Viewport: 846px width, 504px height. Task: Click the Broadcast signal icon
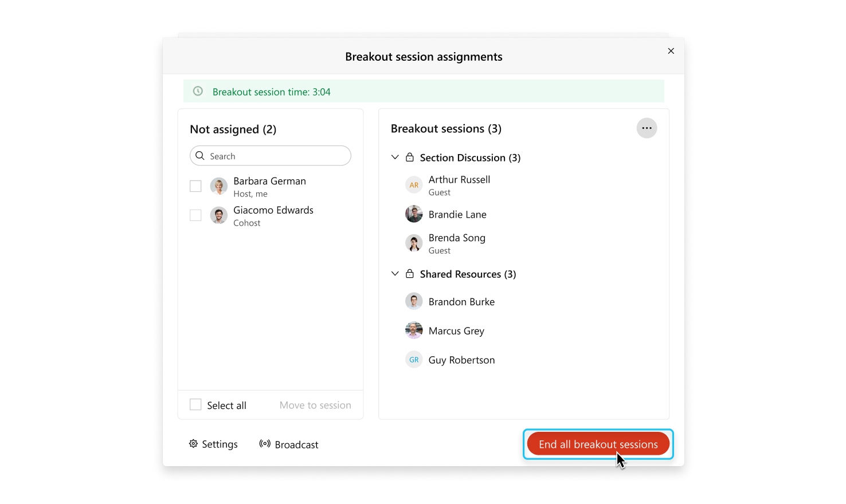[265, 444]
